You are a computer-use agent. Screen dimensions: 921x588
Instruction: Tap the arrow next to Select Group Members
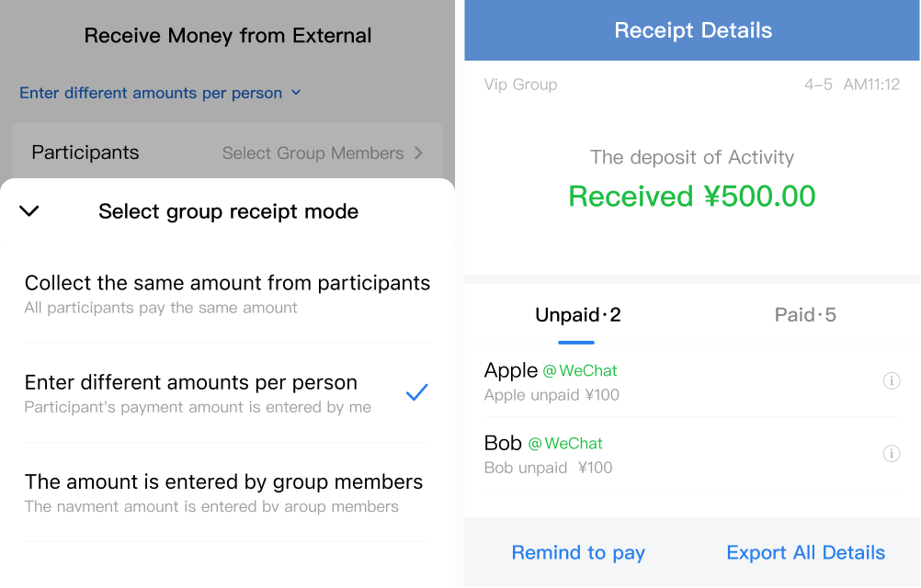(x=418, y=153)
